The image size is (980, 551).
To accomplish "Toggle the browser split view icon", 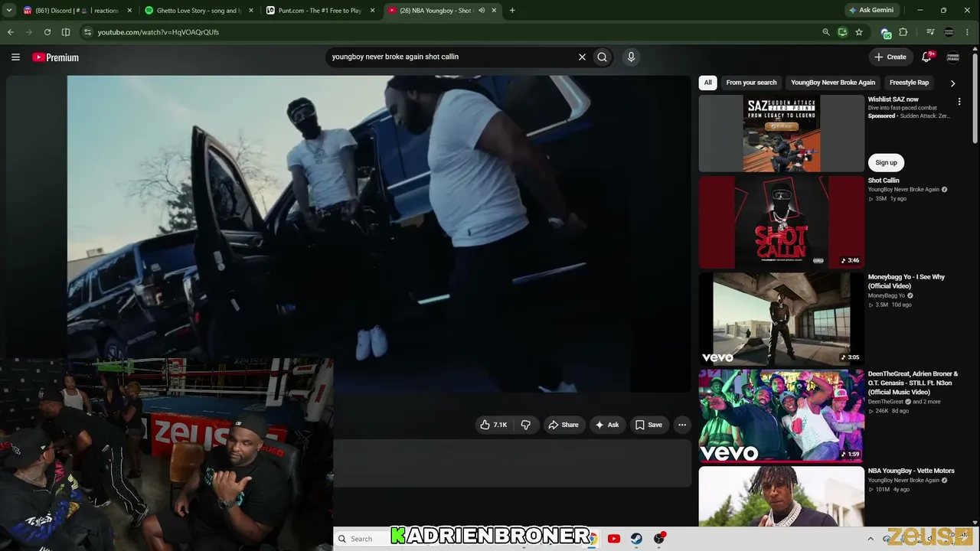I will pyautogui.click(x=66, y=32).
